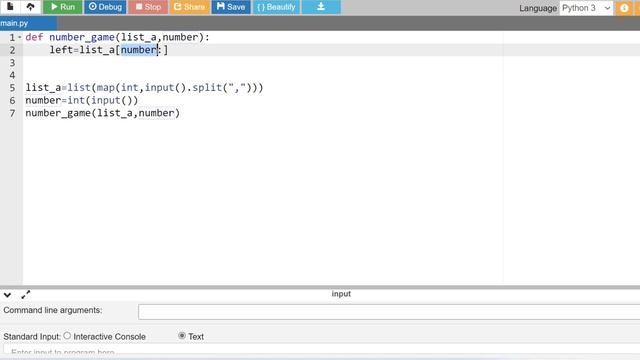Image resolution: width=640 pixels, height=360 pixels.
Task: Open the orange info icon
Action: 624,8
